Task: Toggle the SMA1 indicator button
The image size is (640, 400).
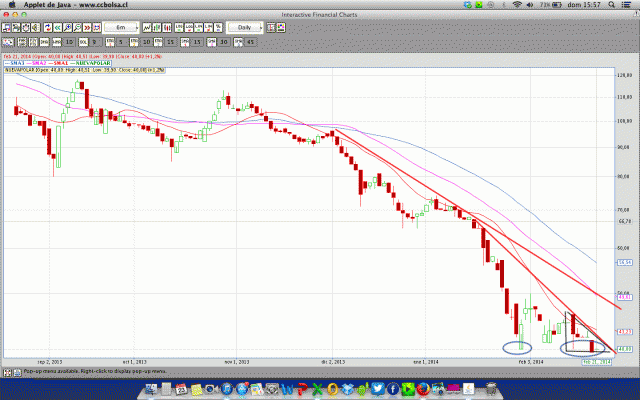Action: point(184,42)
